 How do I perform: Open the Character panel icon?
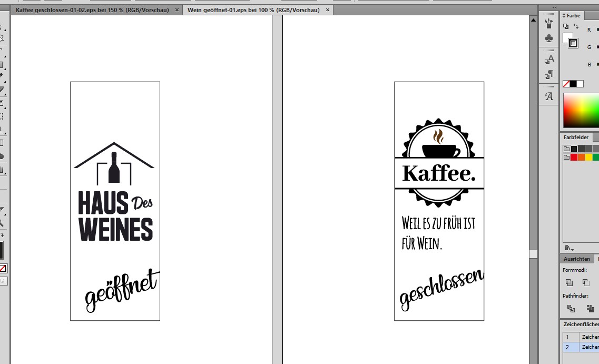(x=549, y=60)
